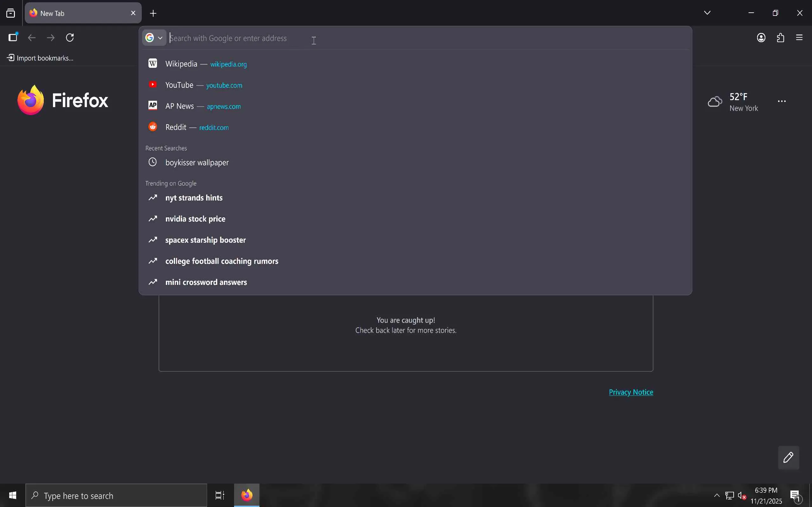812x507 pixels.
Task: Expand the Google search engine dropdown
Action: (x=154, y=38)
